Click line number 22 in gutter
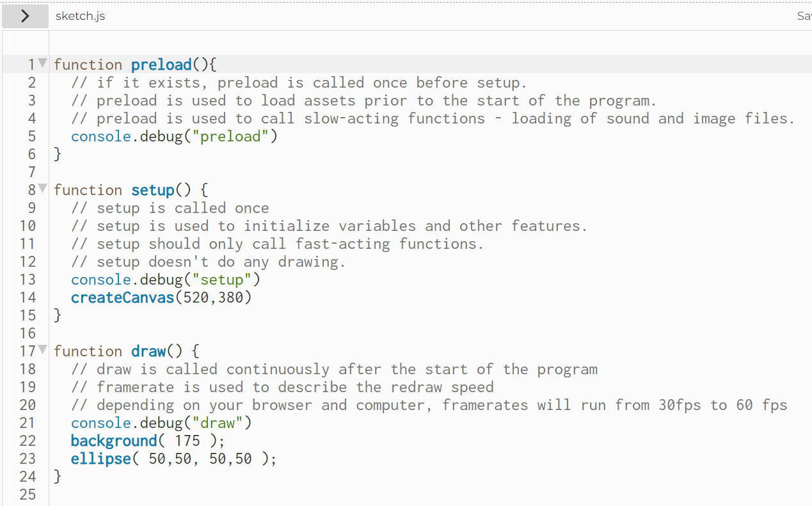This screenshot has height=506, width=812. (28, 441)
